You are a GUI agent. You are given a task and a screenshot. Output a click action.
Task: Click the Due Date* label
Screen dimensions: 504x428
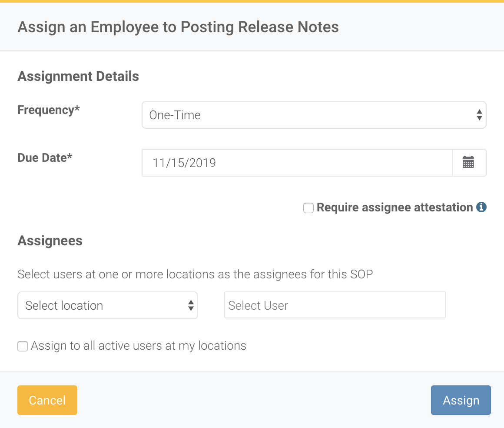pyautogui.click(x=45, y=158)
